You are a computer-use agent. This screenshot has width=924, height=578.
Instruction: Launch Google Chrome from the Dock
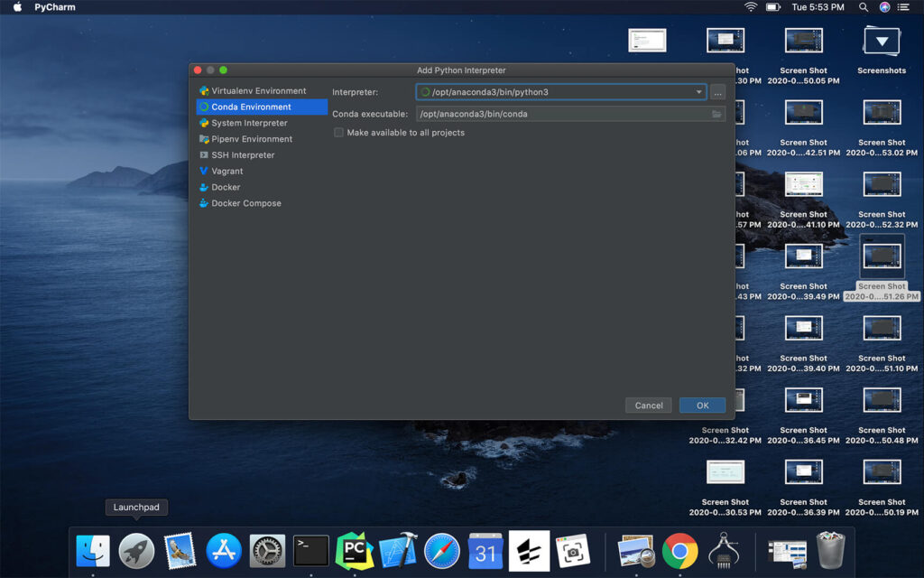679,552
